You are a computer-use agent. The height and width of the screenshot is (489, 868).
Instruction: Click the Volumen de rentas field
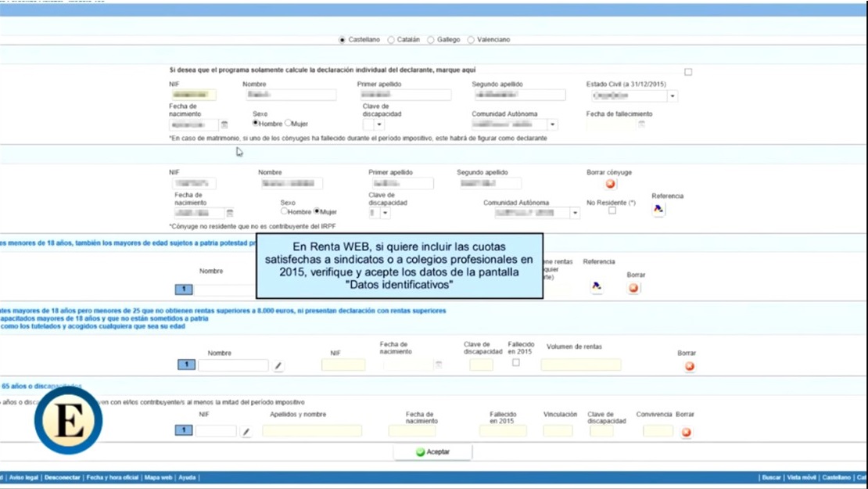[581, 365]
